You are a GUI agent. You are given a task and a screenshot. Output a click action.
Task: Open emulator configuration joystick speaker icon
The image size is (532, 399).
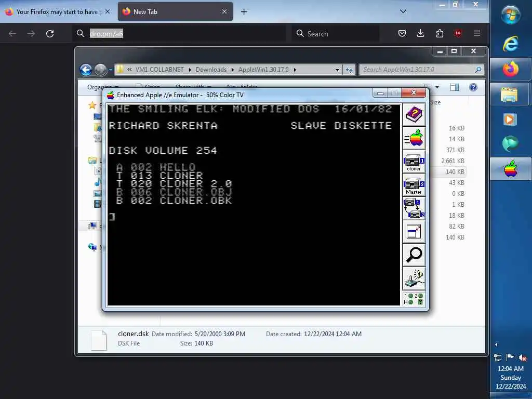[414, 278]
